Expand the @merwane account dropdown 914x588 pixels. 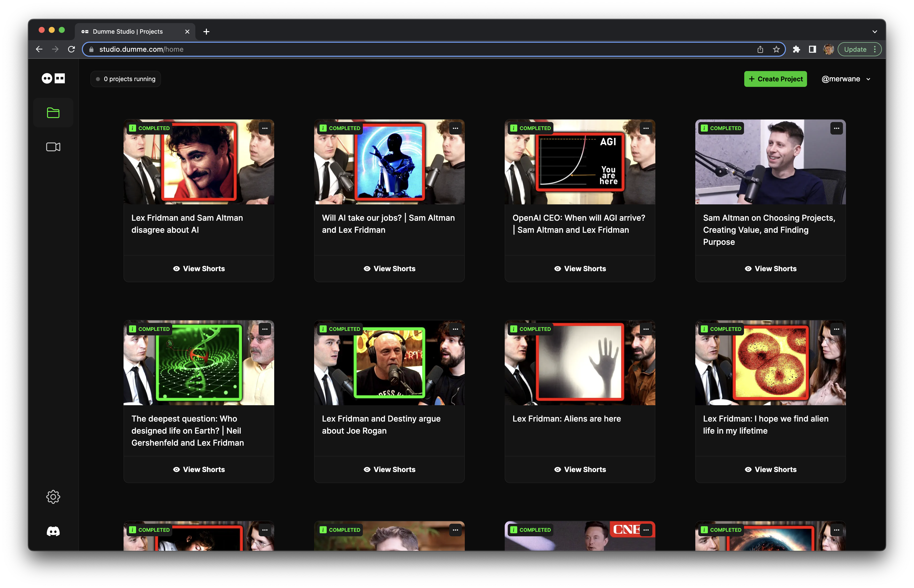point(846,79)
